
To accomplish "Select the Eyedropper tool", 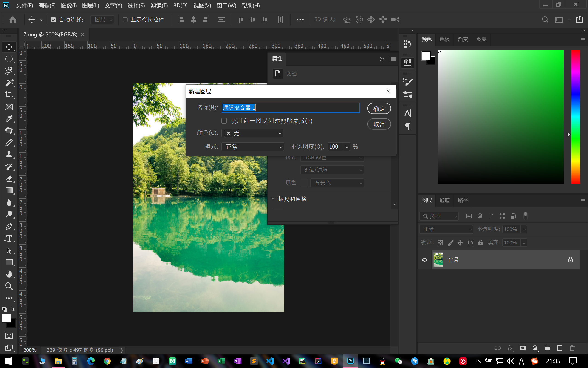I will pos(9,118).
